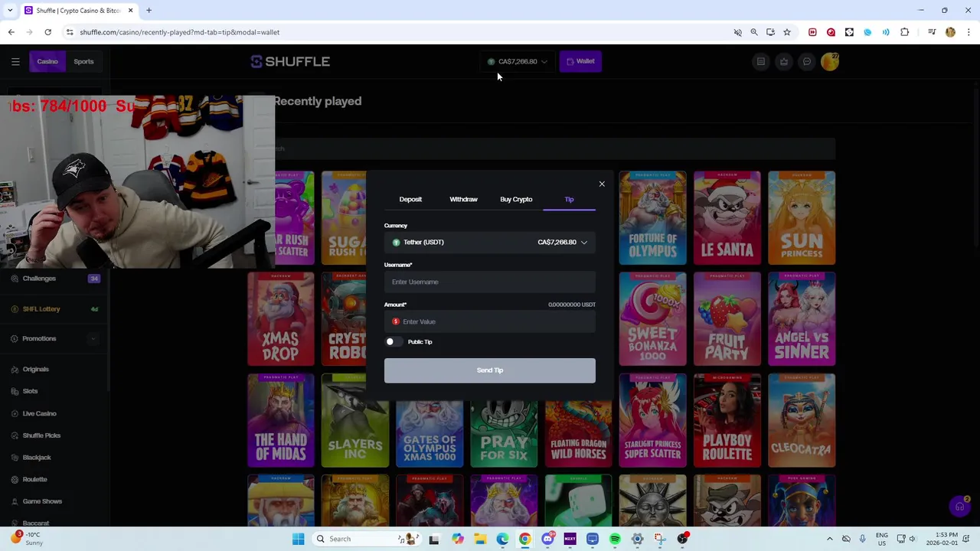Open the Sweet Bonanza 1000 game tile

point(652,319)
